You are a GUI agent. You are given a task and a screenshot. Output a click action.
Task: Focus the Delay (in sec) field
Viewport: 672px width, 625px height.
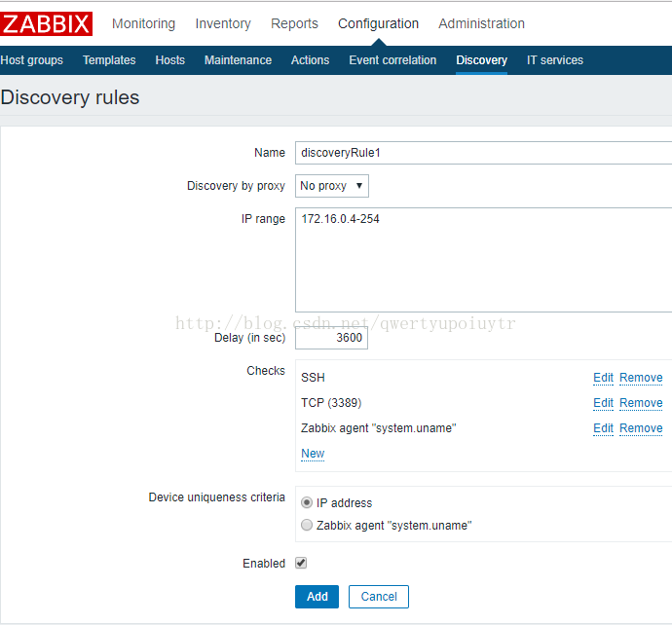pyautogui.click(x=331, y=338)
